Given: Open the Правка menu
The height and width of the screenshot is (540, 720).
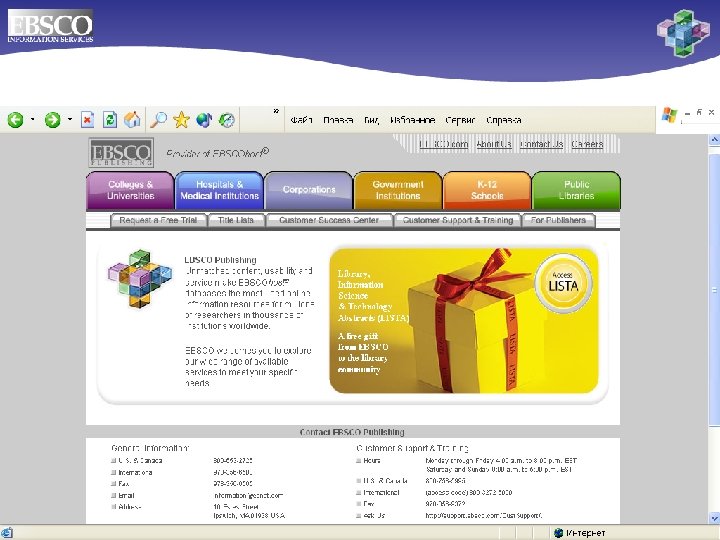Looking at the screenshot, I should (x=338, y=120).
